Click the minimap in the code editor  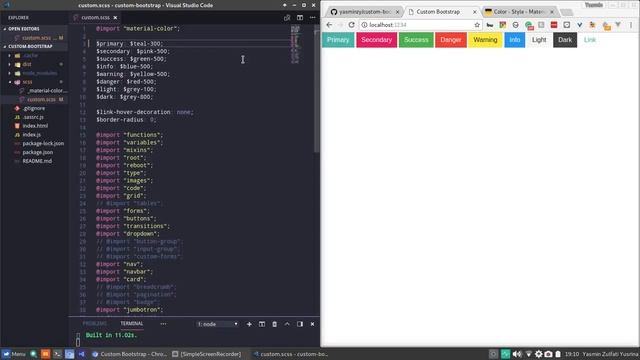coord(296,45)
